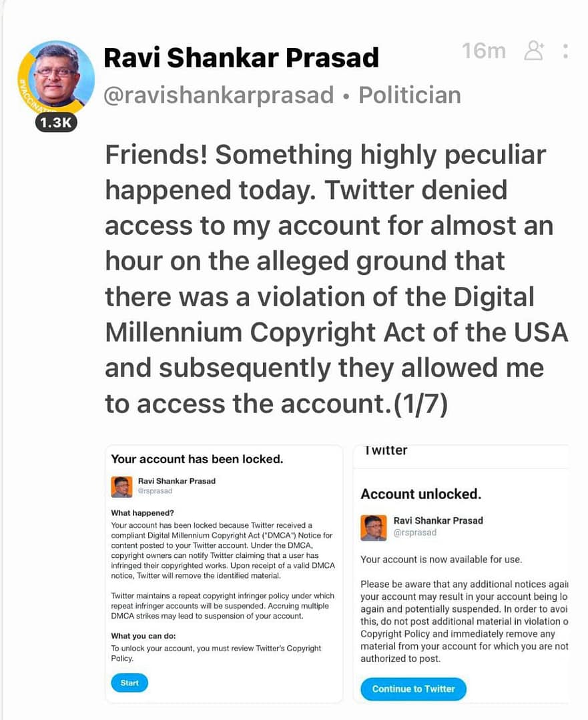Click the 'Account unlocked.' heading

coord(420,494)
